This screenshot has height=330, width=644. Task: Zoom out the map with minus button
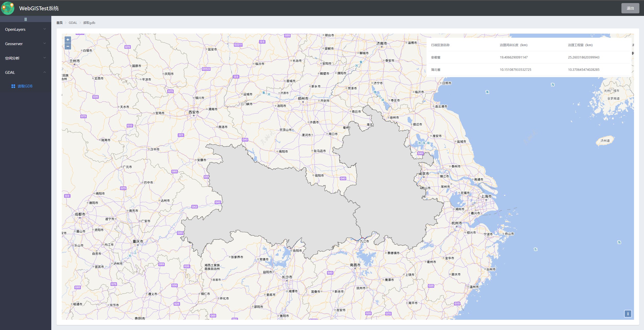click(68, 46)
